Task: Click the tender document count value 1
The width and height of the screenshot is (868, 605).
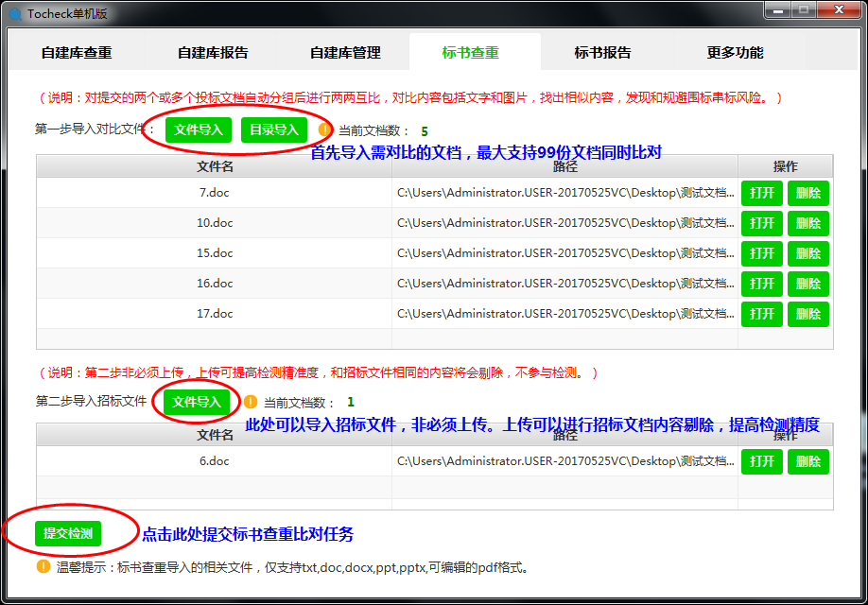Action: point(351,402)
